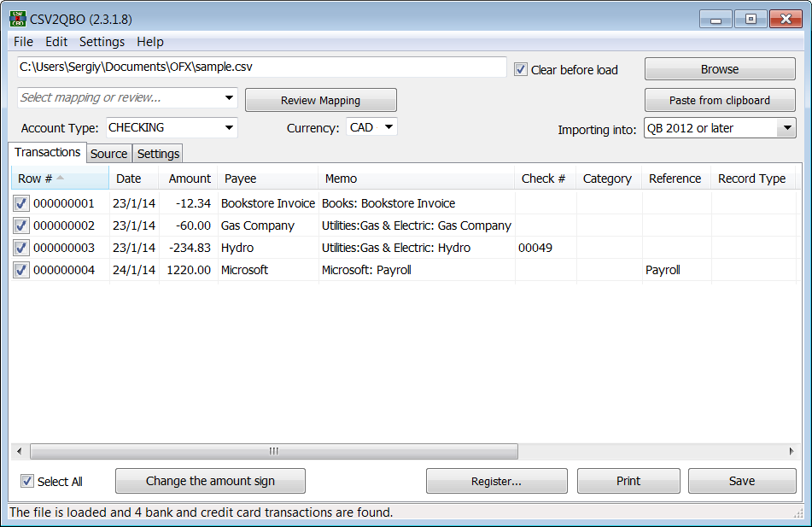Click the Save button
The width and height of the screenshot is (812, 527).
point(742,481)
